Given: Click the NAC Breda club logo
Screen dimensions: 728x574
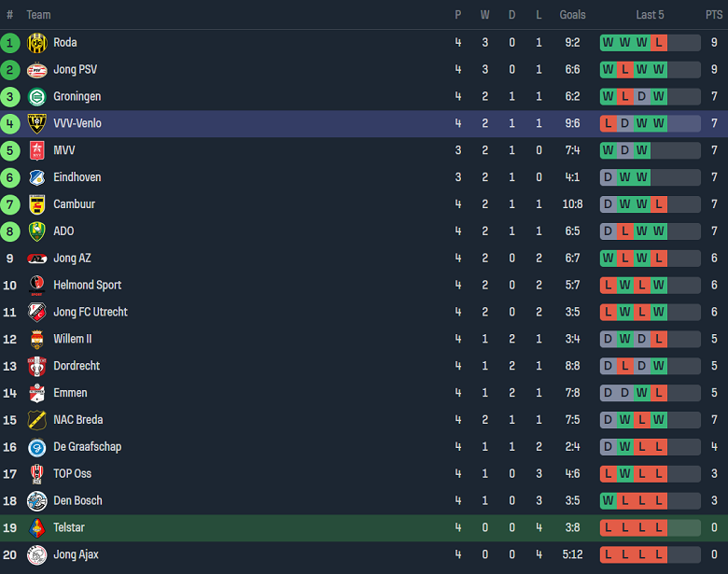Looking at the screenshot, I should [x=36, y=420].
